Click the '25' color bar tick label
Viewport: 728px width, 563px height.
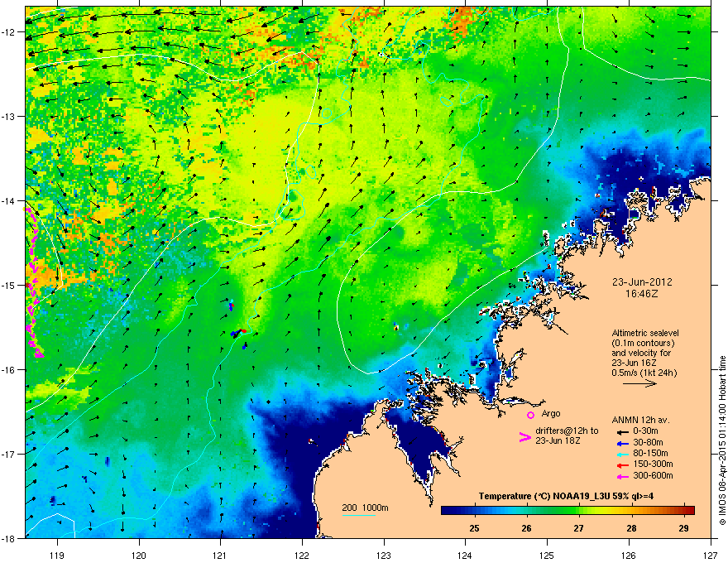(x=475, y=528)
